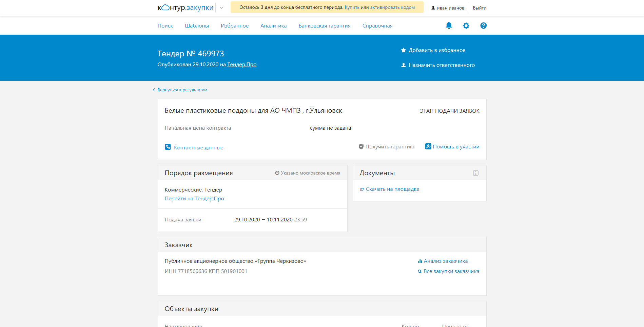The image size is (644, 327).
Task: Return via Вернуться к результатам link
Action: tap(182, 90)
